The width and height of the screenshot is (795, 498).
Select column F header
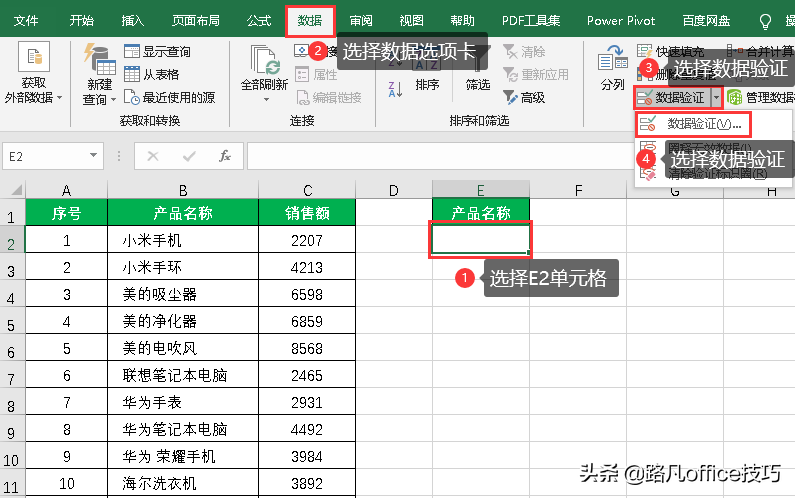[578, 190]
